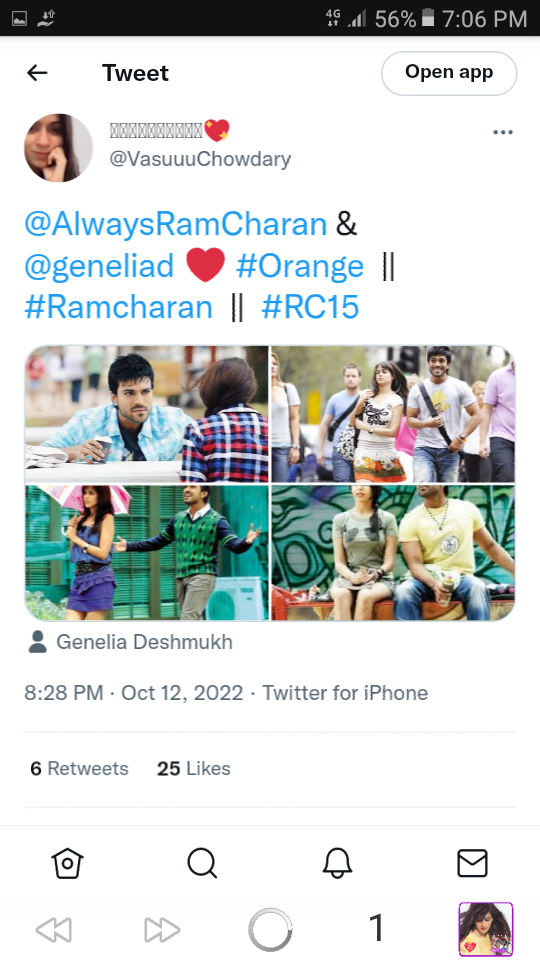Tap the back arrow beside Tweet

coord(37,73)
